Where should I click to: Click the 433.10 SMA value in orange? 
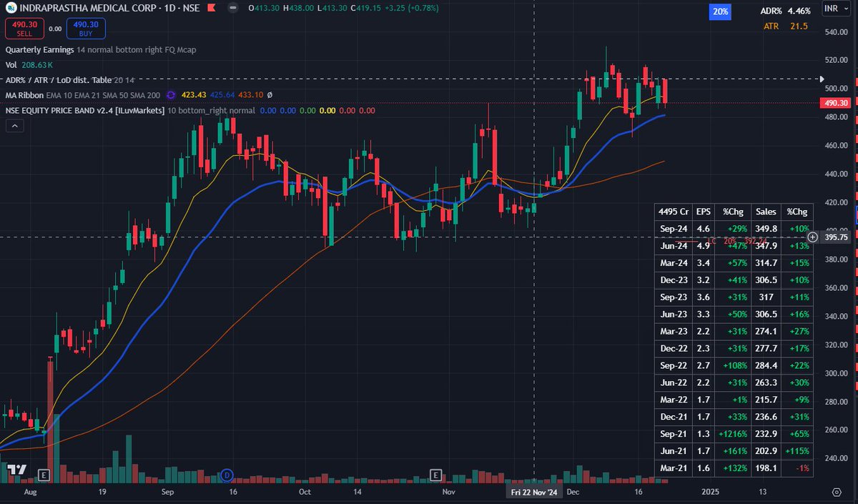tap(251, 94)
